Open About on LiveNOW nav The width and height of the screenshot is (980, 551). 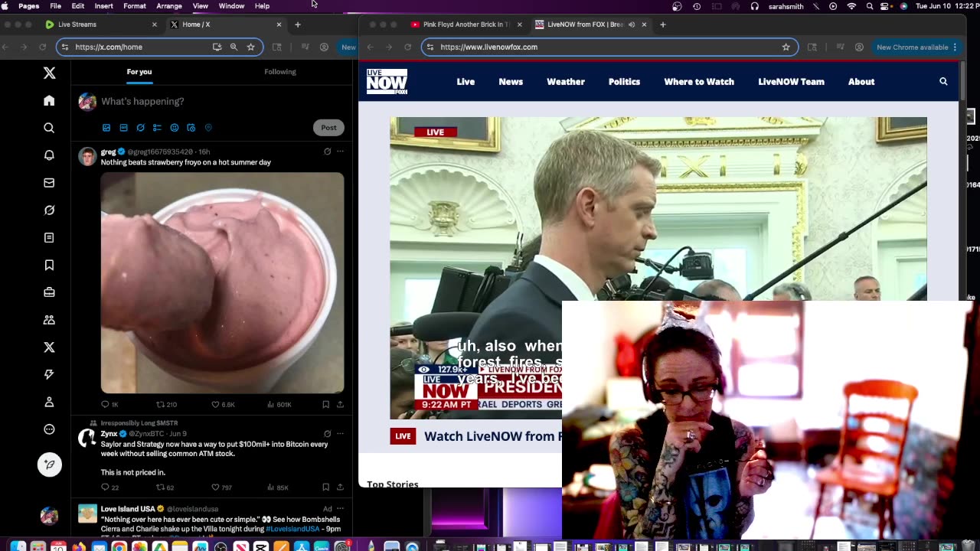point(861,81)
